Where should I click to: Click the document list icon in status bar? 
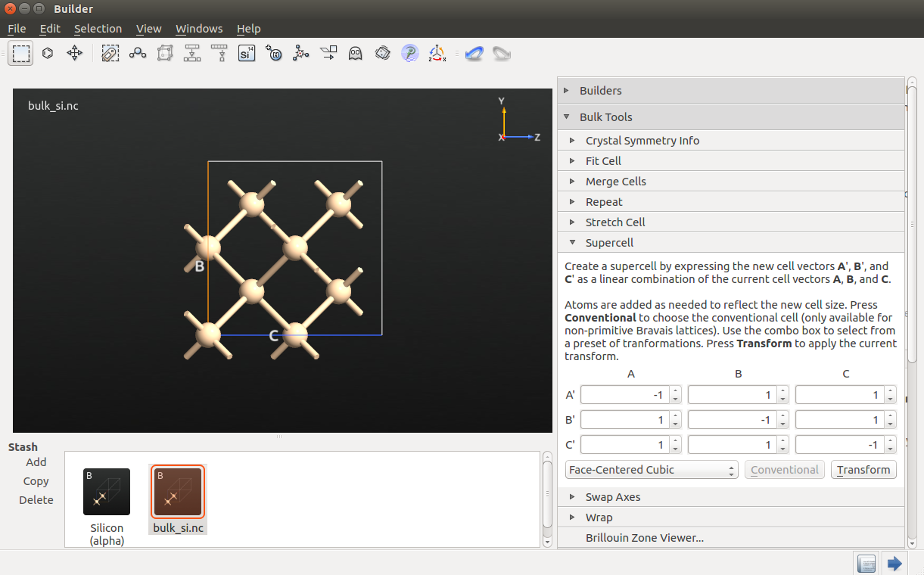click(867, 563)
